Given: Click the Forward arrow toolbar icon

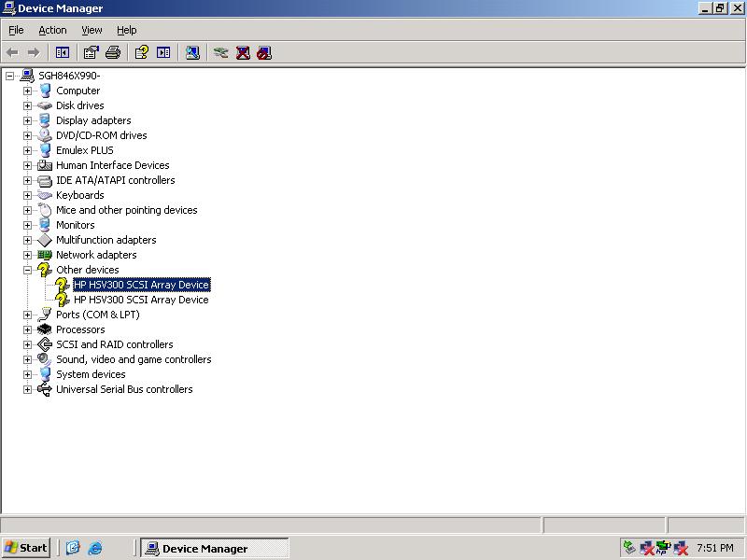Looking at the screenshot, I should coord(34,52).
